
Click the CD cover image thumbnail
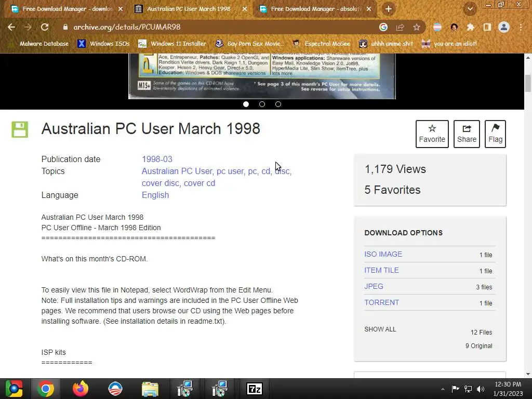click(x=262, y=76)
